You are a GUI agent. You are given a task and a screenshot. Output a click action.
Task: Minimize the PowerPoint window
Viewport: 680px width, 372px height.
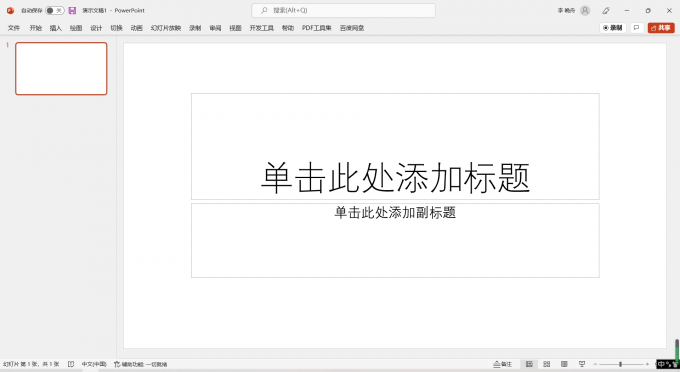tap(627, 10)
